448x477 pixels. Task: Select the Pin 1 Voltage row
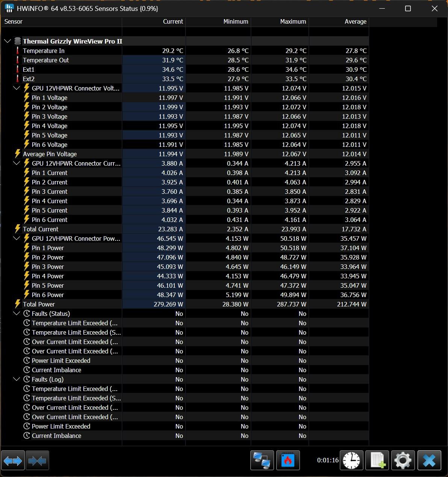[x=185, y=98]
